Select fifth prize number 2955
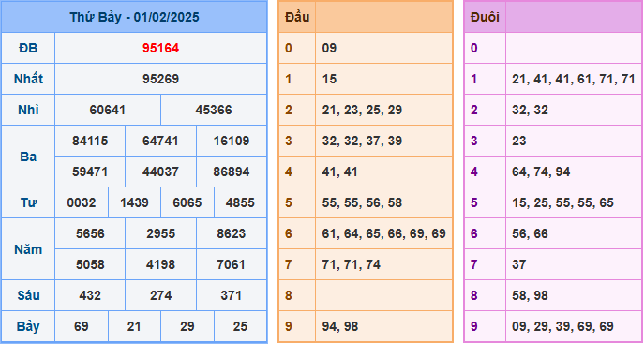 tap(160, 233)
